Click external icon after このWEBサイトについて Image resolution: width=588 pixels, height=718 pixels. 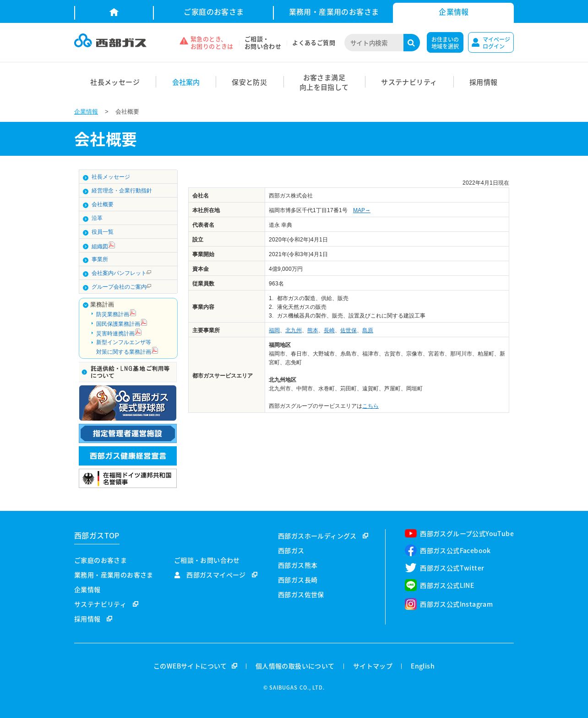[x=234, y=666]
